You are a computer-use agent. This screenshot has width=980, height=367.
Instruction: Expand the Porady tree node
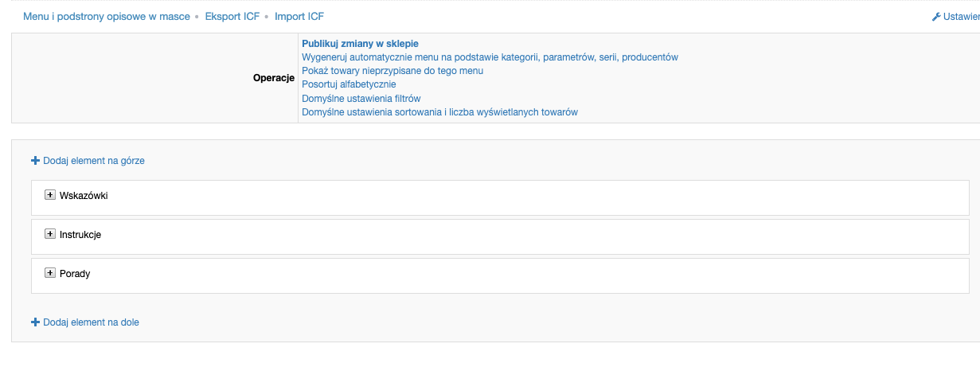click(x=50, y=273)
